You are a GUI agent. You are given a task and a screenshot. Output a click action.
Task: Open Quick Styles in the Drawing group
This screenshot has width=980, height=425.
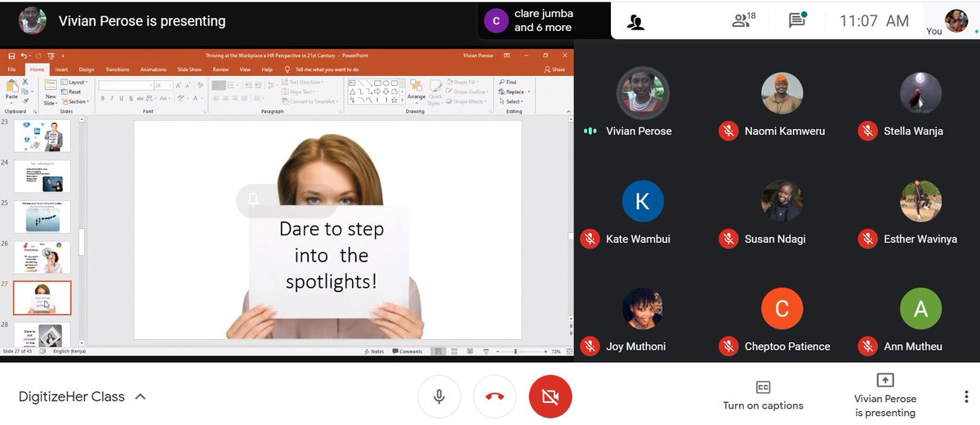click(436, 92)
